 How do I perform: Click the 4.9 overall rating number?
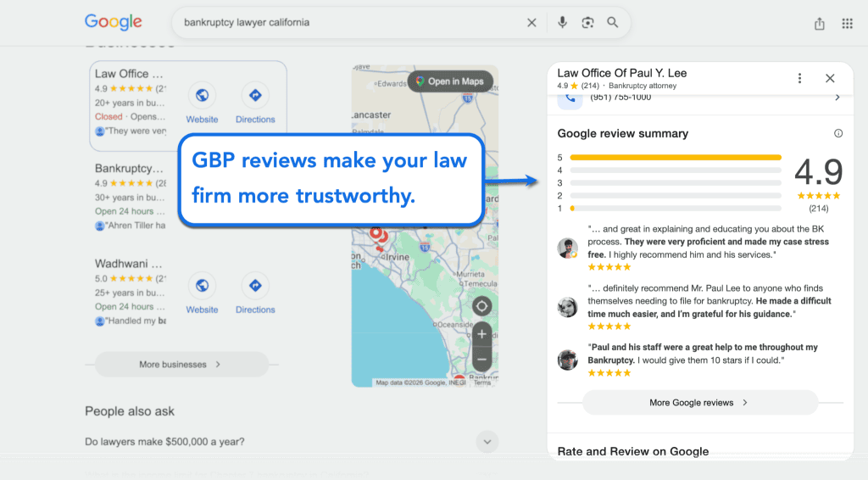coord(818,172)
